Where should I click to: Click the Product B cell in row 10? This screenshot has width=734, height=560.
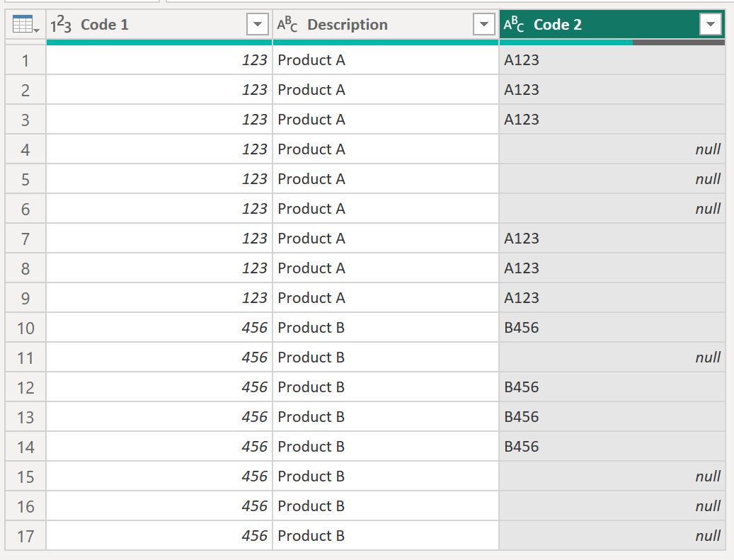(386, 328)
